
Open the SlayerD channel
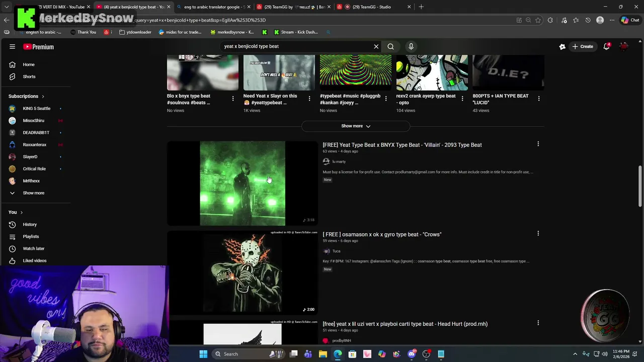30,156
